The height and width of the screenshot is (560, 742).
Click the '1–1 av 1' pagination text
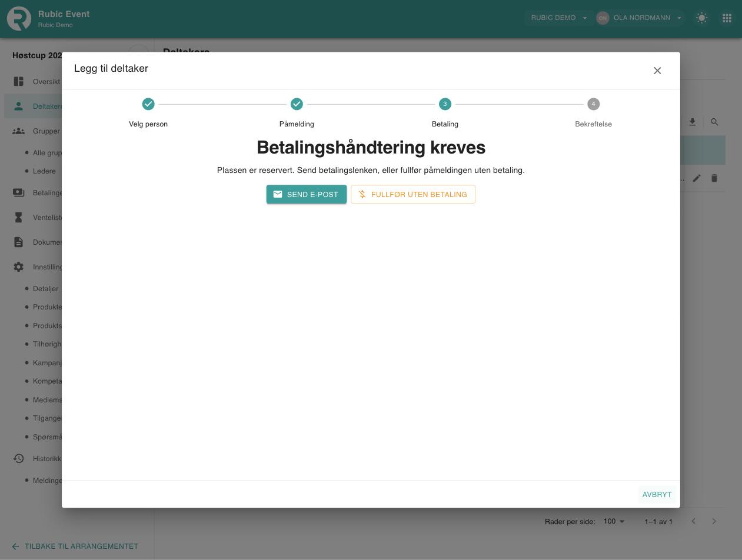658,522
